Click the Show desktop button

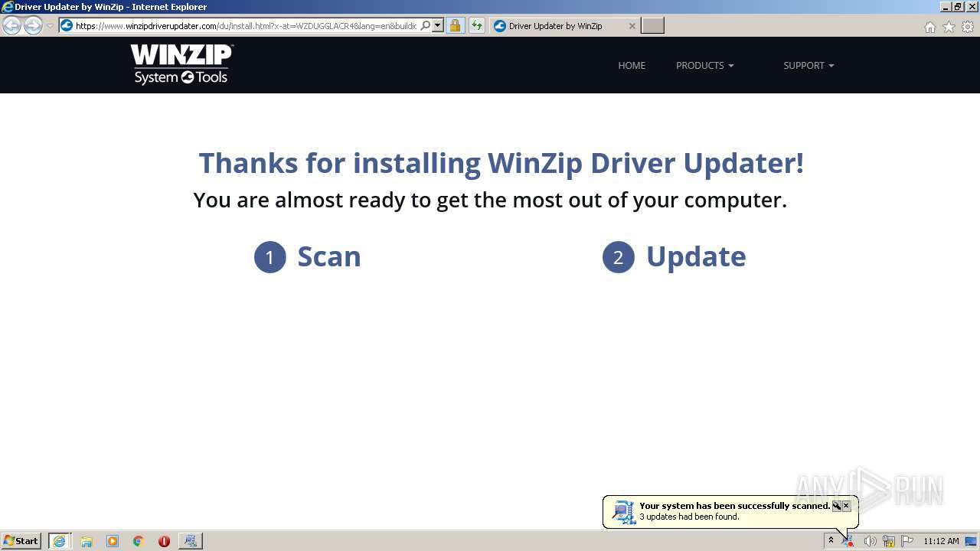click(972, 541)
